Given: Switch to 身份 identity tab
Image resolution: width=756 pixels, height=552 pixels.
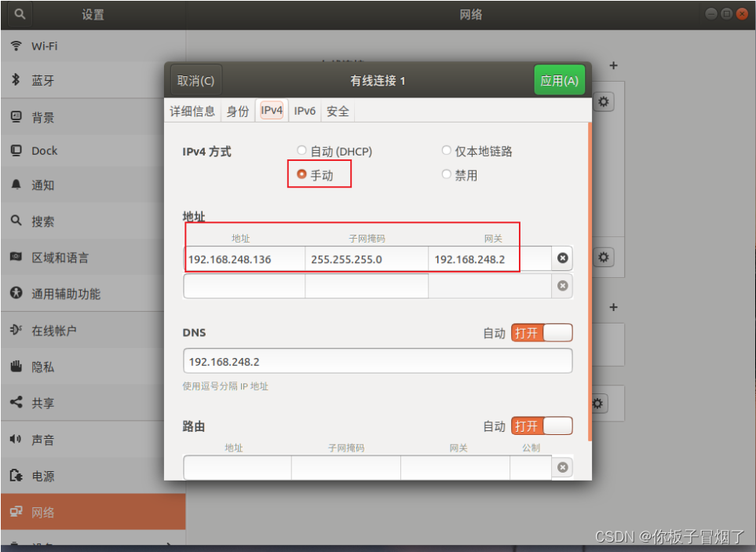Looking at the screenshot, I should tap(238, 111).
